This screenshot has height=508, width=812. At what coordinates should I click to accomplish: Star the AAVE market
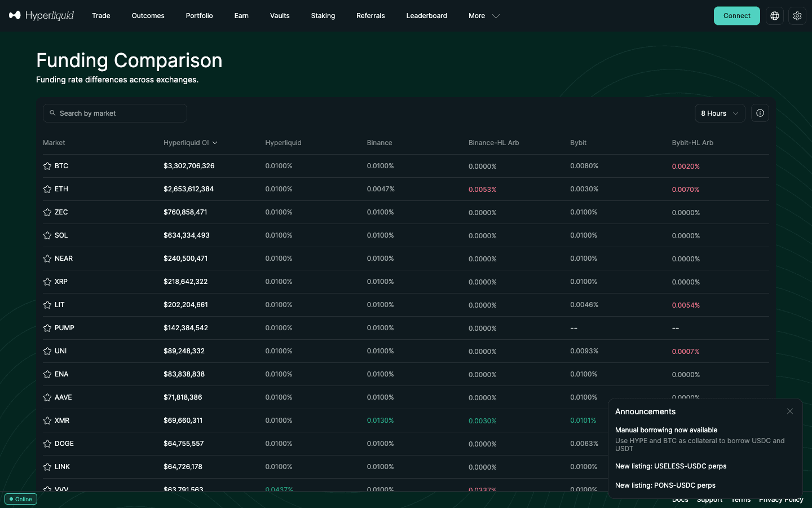(47, 397)
